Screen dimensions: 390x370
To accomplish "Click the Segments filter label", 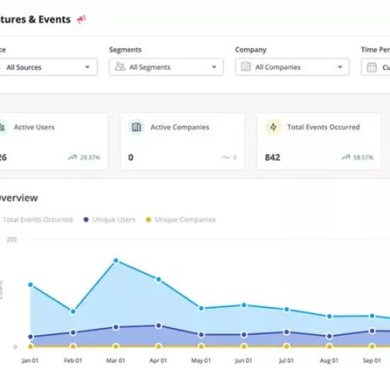I will [x=125, y=50].
